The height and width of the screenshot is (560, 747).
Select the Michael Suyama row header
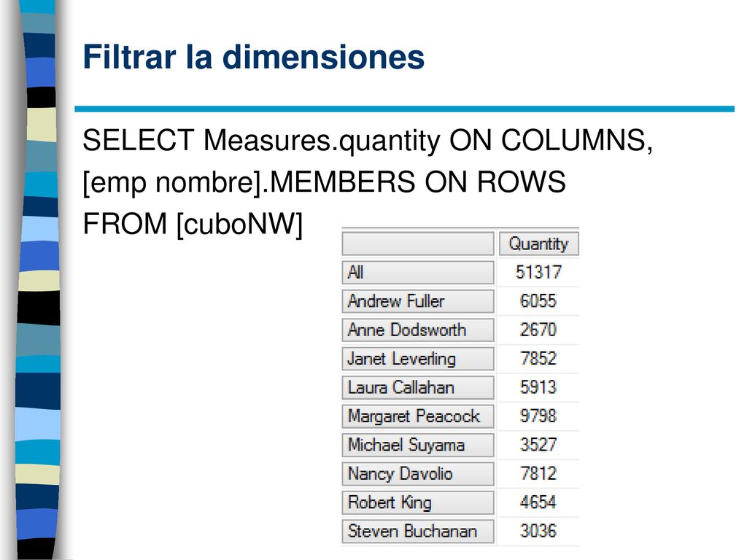(418, 446)
